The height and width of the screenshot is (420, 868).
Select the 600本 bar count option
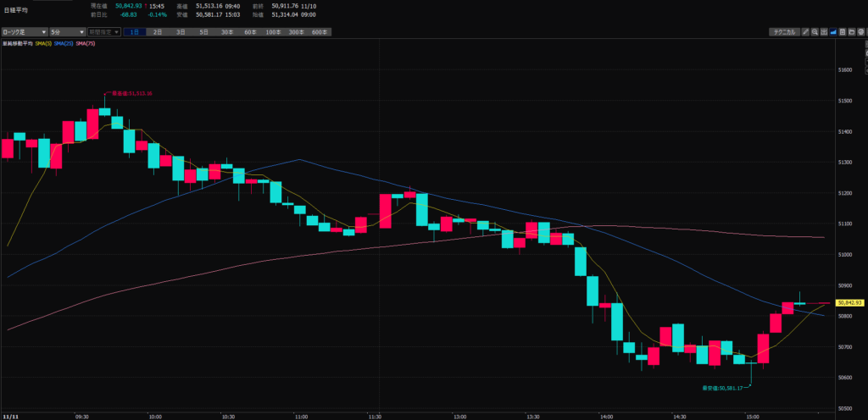[320, 32]
